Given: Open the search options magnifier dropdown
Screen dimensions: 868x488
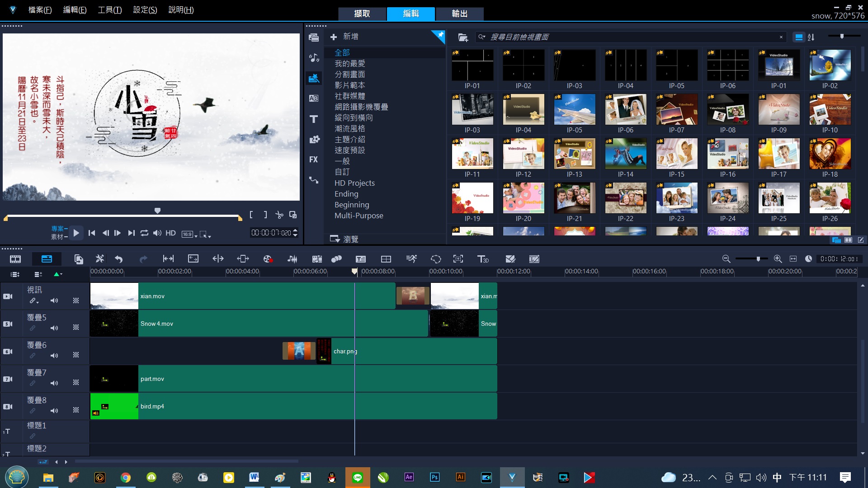Looking at the screenshot, I should coord(482,37).
